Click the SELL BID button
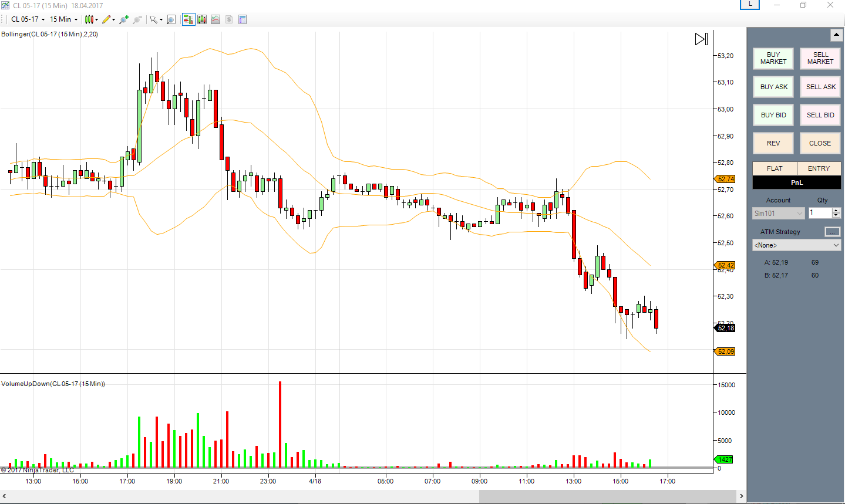The height and width of the screenshot is (504, 845). pyautogui.click(x=820, y=115)
